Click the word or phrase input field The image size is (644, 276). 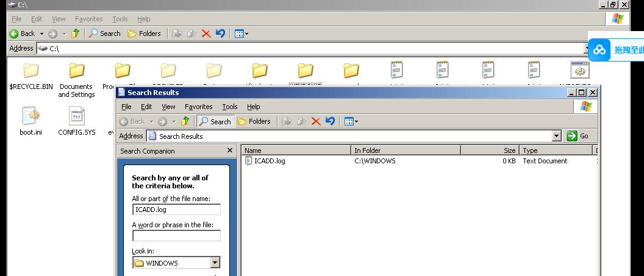[177, 236]
